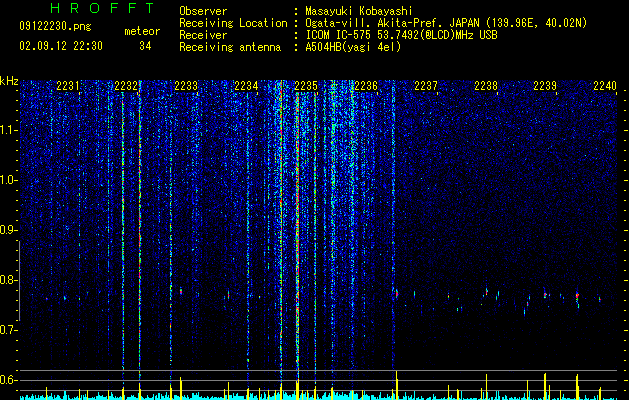Click the Observer label
Screen dimensions: 629x400
point(203,11)
